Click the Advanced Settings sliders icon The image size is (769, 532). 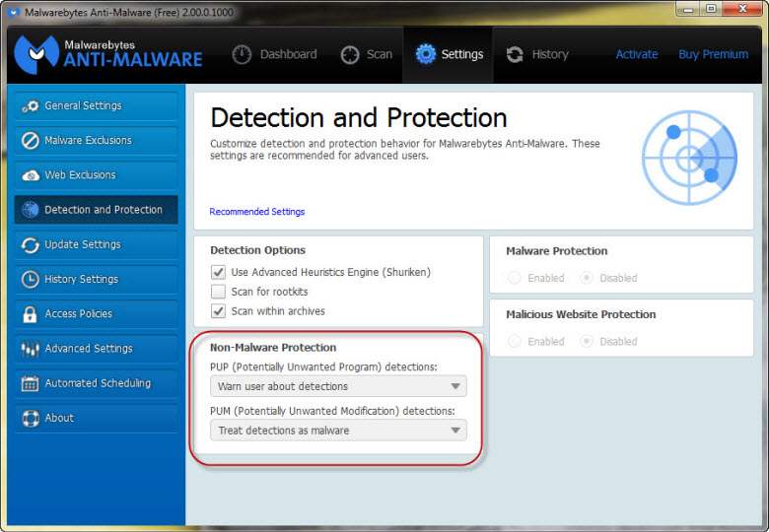click(x=30, y=349)
